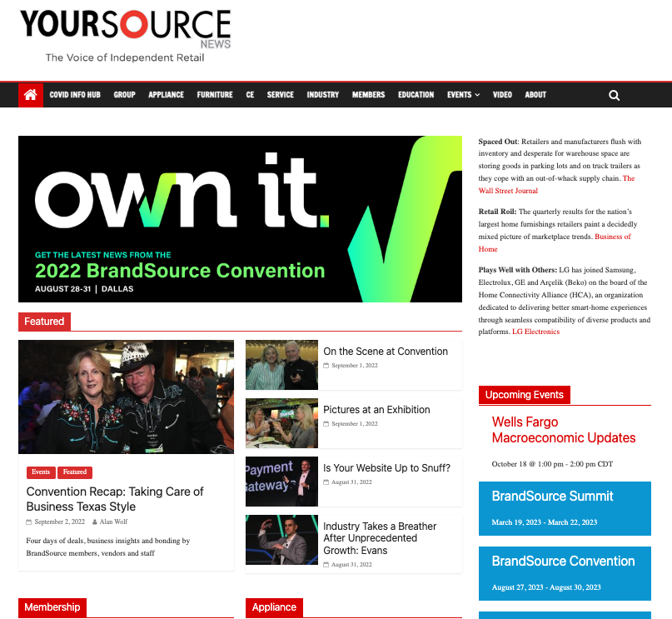
Task: Select the APPLIANCE nav item
Action: point(166,95)
